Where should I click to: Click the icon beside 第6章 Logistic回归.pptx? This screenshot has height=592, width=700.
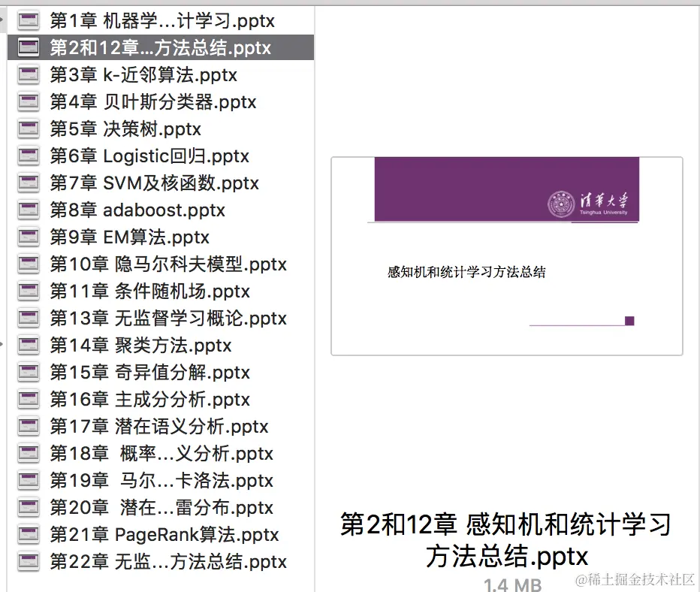(28, 156)
